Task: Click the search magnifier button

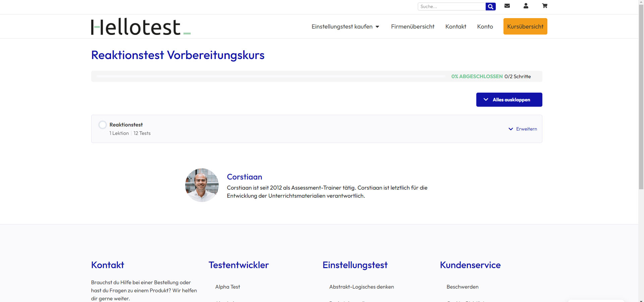Action: (x=490, y=6)
